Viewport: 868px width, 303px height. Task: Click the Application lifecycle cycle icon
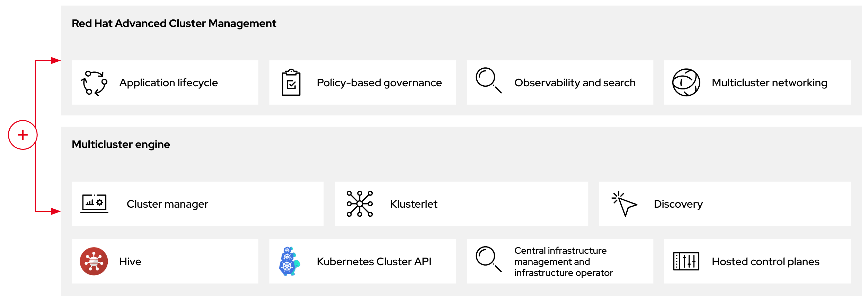94,83
